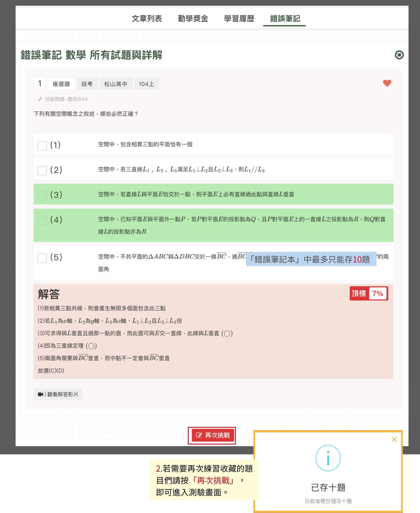Toggle option (3) checkbox

coord(42,195)
